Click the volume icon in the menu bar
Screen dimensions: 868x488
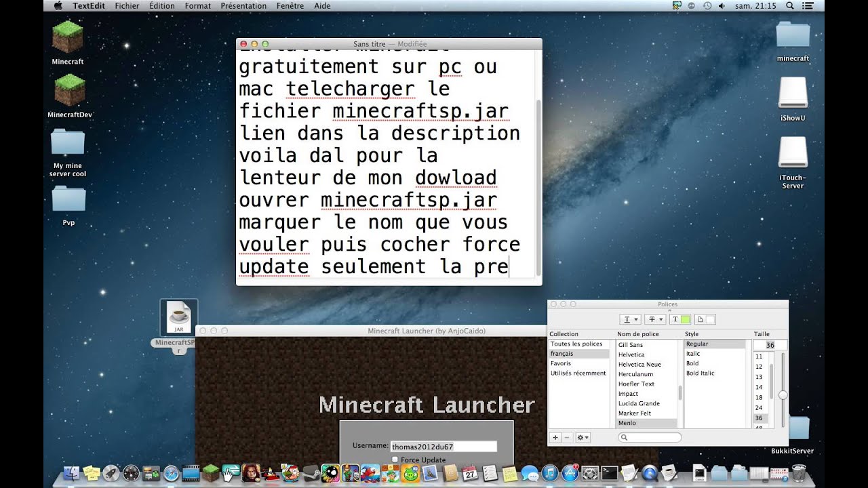pyautogui.click(x=722, y=5)
